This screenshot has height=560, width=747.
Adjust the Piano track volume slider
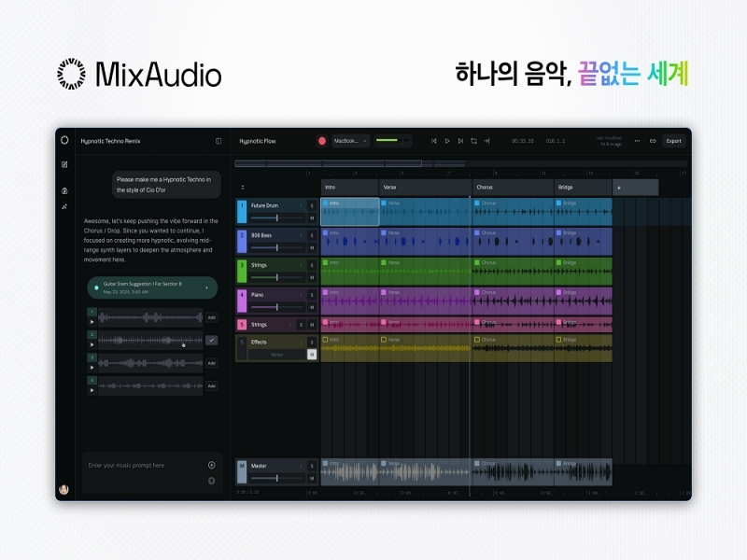(x=276, y=306)
